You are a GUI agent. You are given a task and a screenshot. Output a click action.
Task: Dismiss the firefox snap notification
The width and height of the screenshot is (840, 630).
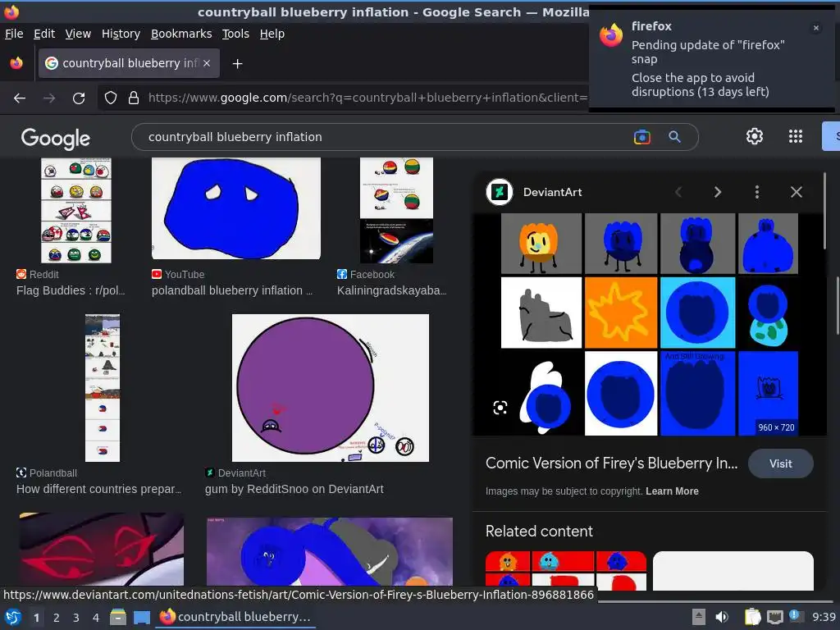point(816,28)
